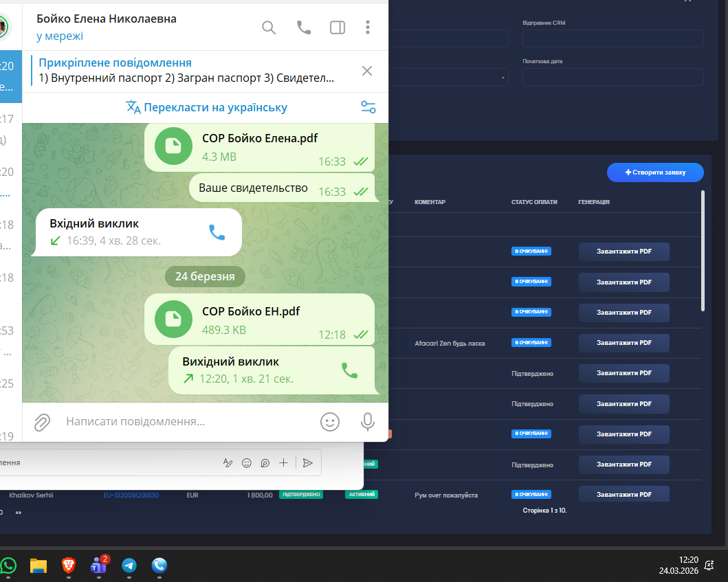Click the 24 березня date badge
Image resolution: width=728 pixels, height=582 pixels.
pos(205,277)
